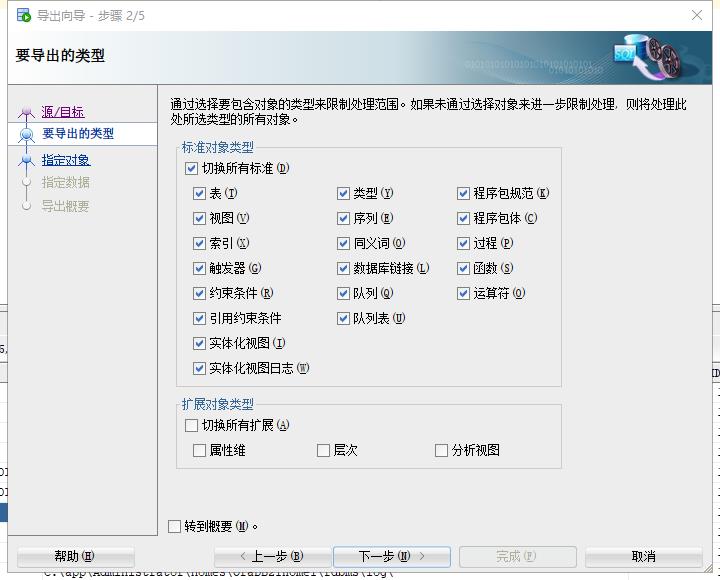Click the export wizard title bar icon
This screenshot has height=580, width=720.
[x=22, y=15]
